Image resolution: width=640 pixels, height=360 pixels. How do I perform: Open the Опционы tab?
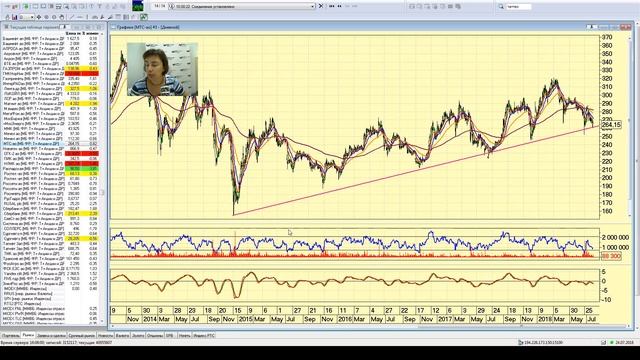pos(155,336)
